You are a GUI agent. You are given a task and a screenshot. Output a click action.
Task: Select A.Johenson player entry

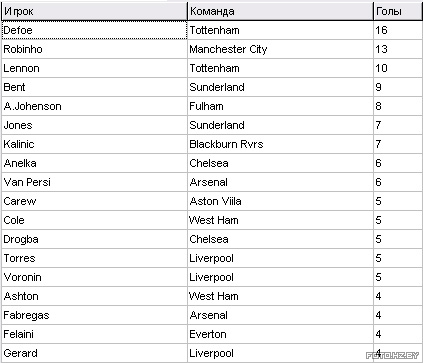coord(94,106)
